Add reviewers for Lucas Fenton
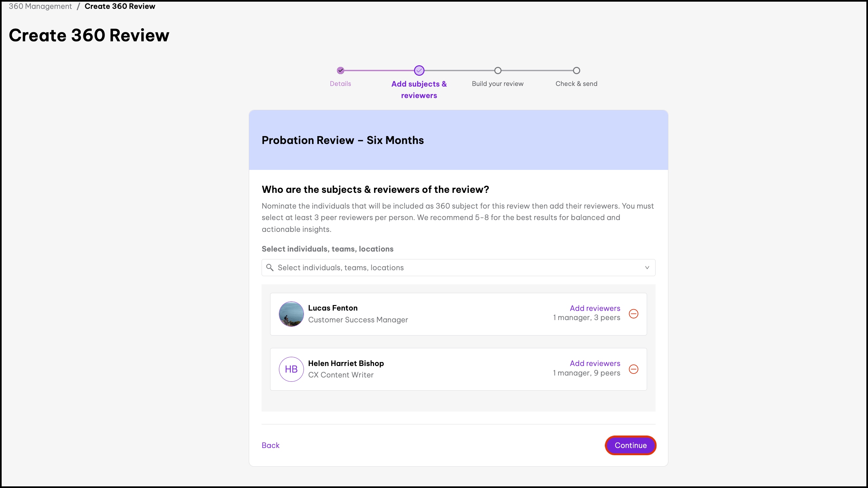The height and width of the screenshot is (488, 868). point(595,308)
